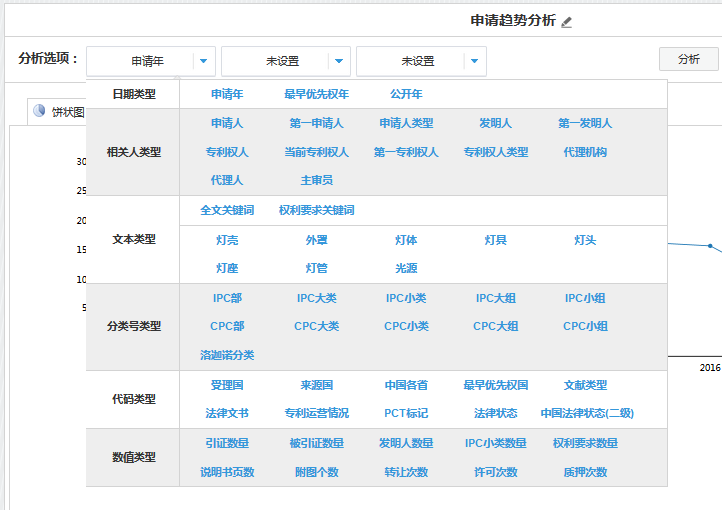Choose 洛迦诺分类 option
The height and width of the screenshot is (510, 722).
click(x=227, y=355)
